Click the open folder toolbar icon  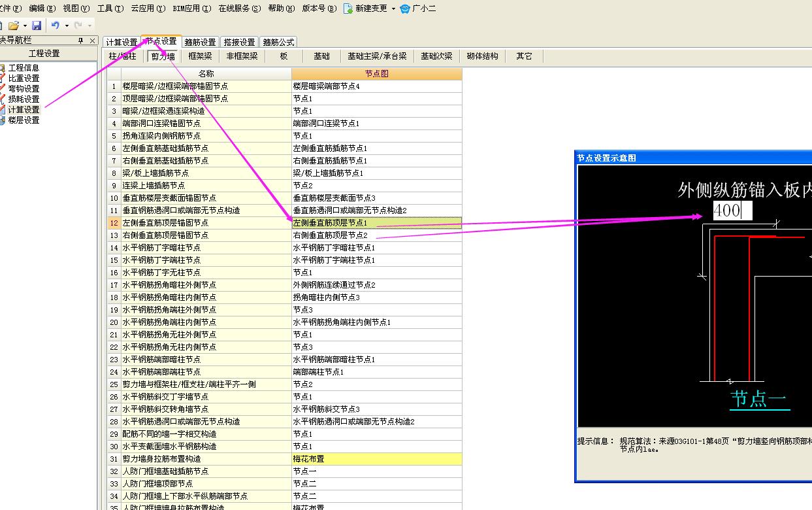click(x=13, y=25)
